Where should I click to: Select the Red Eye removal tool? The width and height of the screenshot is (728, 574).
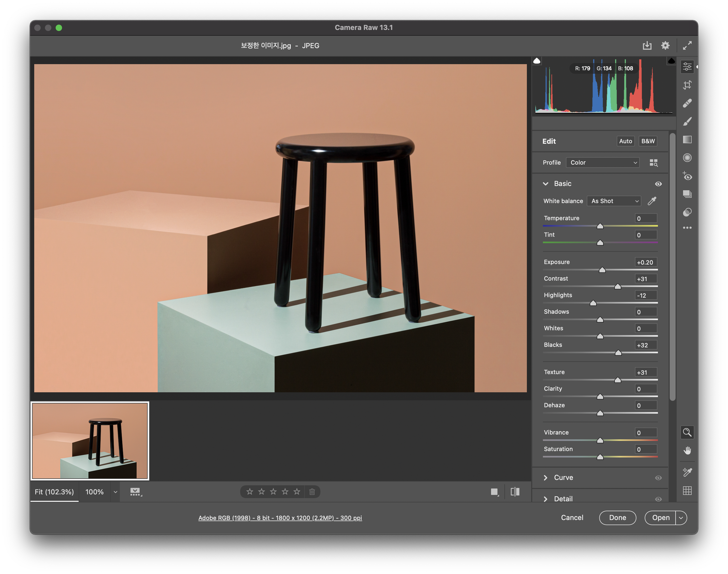(687, 176)
